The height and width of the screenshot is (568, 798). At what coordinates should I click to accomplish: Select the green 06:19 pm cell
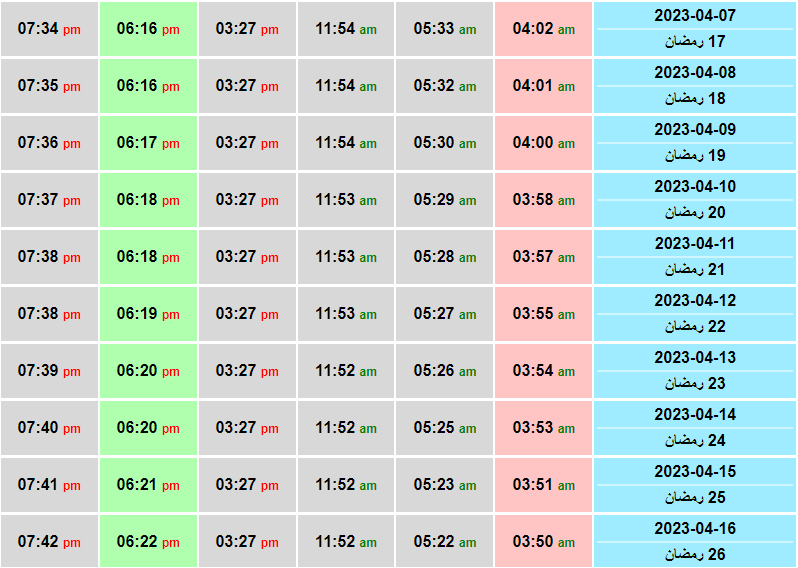[148, 314]
